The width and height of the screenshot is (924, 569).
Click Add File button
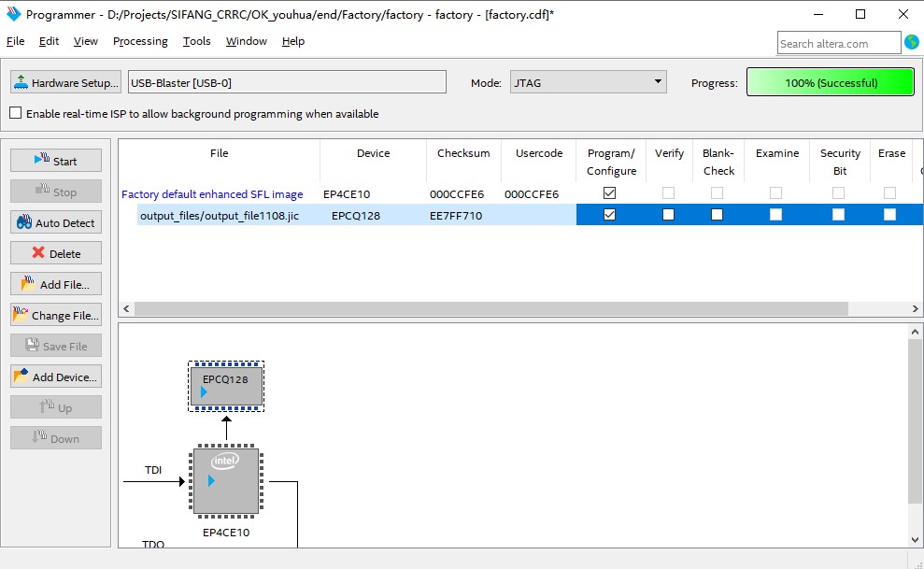point(56,284)
